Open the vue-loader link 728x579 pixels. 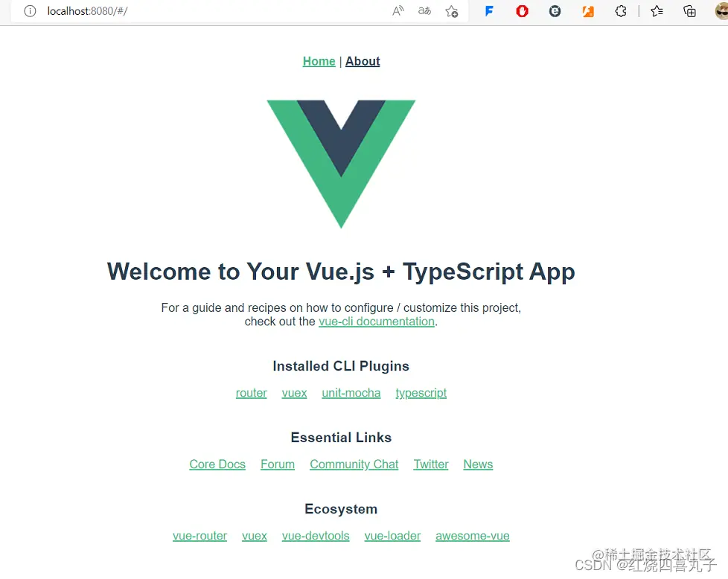392,536
